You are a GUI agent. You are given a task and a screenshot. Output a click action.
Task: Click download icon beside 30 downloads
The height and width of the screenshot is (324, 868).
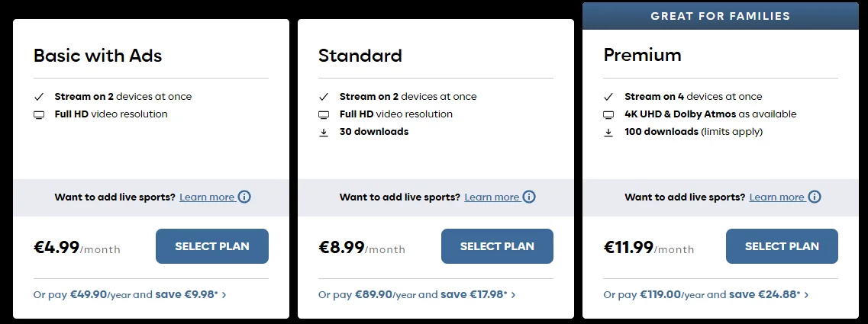pos(324,132)
